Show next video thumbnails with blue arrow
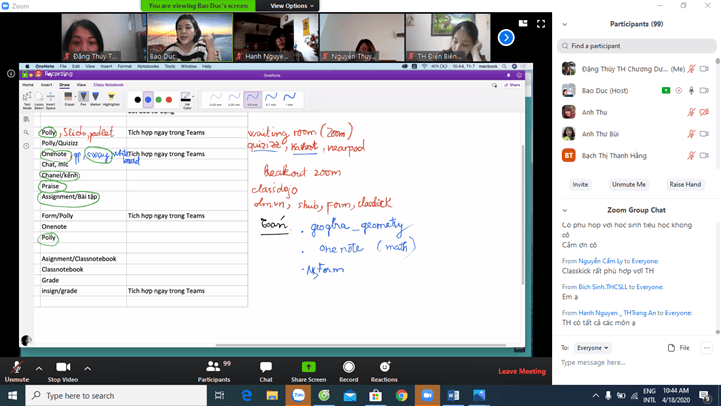Screen dimensions: 721x406 click(x=506, y=38)
